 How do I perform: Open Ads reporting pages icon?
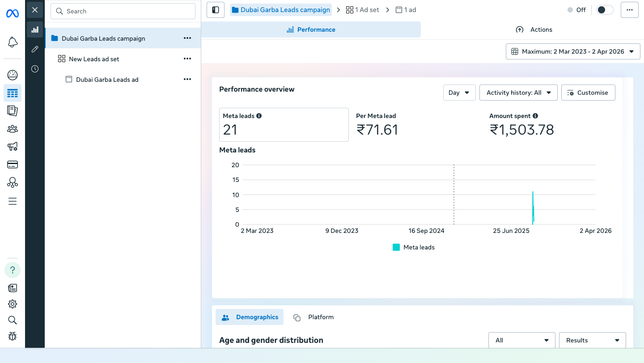click(13, 110)
